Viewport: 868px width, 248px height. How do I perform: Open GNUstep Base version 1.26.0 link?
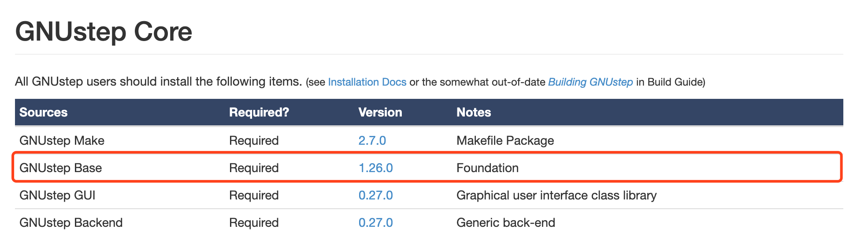pyautogui.click(x=375, y=168)
